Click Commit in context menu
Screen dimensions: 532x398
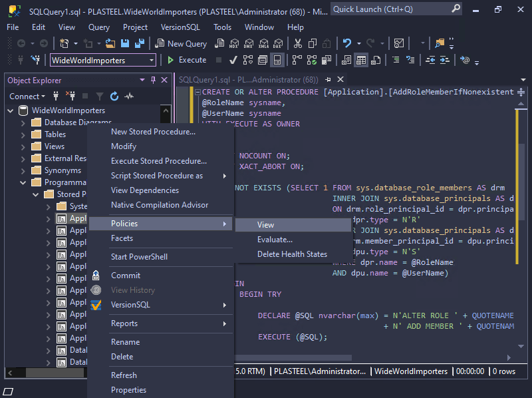(x=160, y=276)
